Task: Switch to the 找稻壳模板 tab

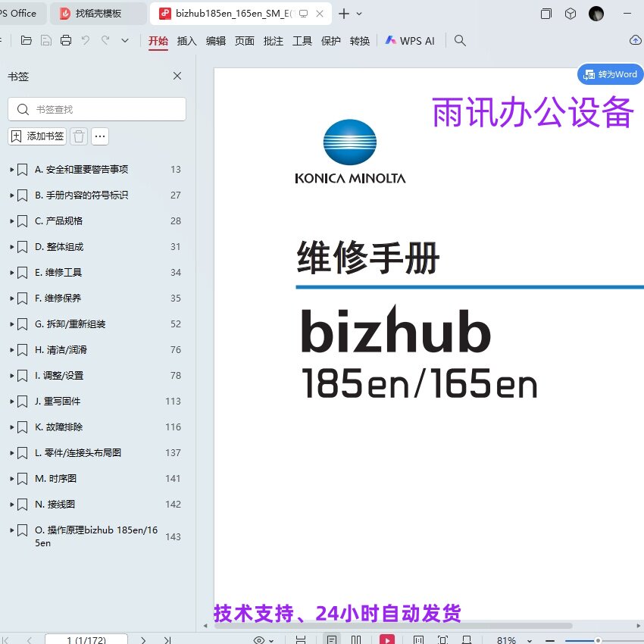Action: [x=98, y=14]
